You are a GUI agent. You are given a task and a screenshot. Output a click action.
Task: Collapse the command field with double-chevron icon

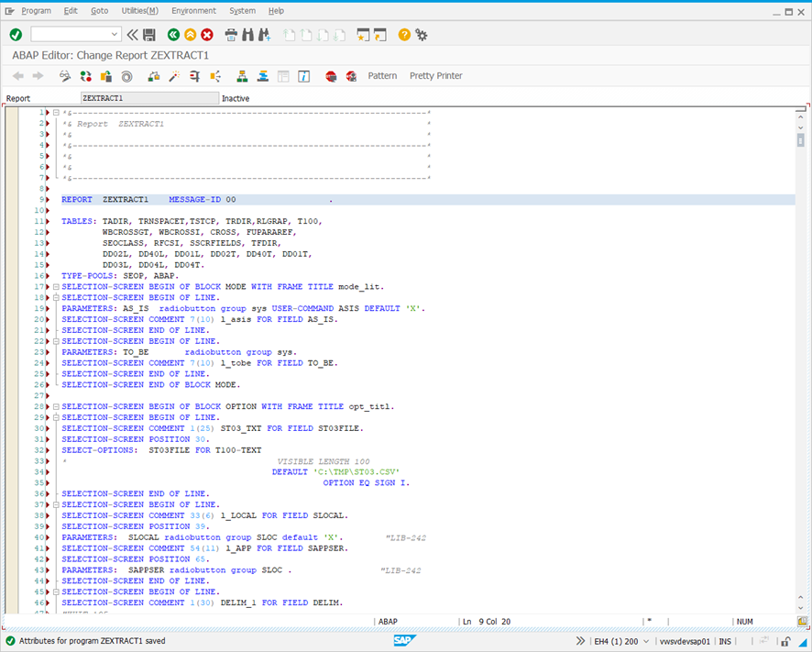tap(133, 35)
